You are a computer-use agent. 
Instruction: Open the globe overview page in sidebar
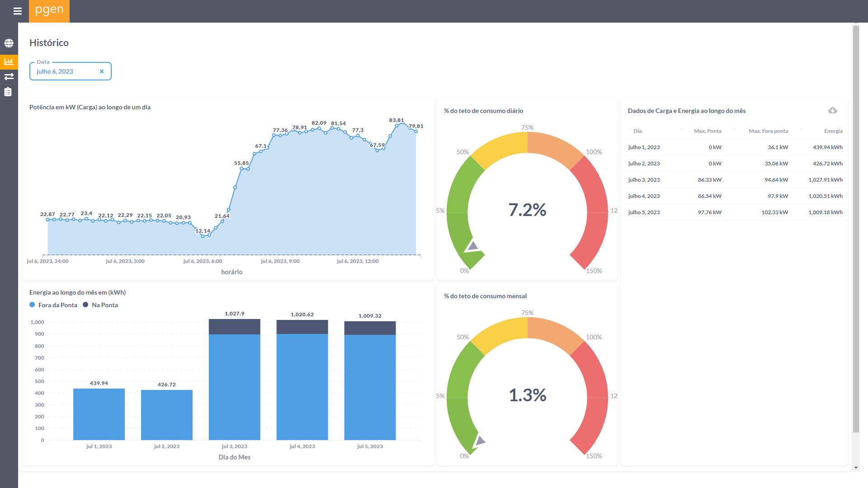[x=9, y=43]
